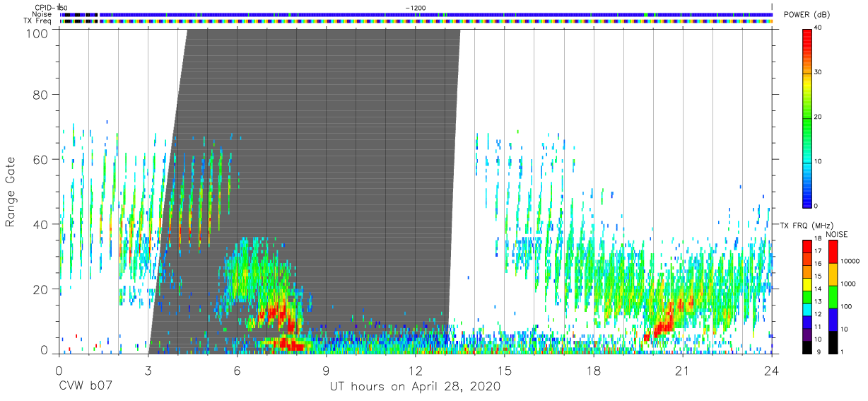Image resolution: width=868 pixels, height=401 pixels.
Task: Click the blue noise strip above the plot
Action: pyautogui.click(x=416, y=14)
